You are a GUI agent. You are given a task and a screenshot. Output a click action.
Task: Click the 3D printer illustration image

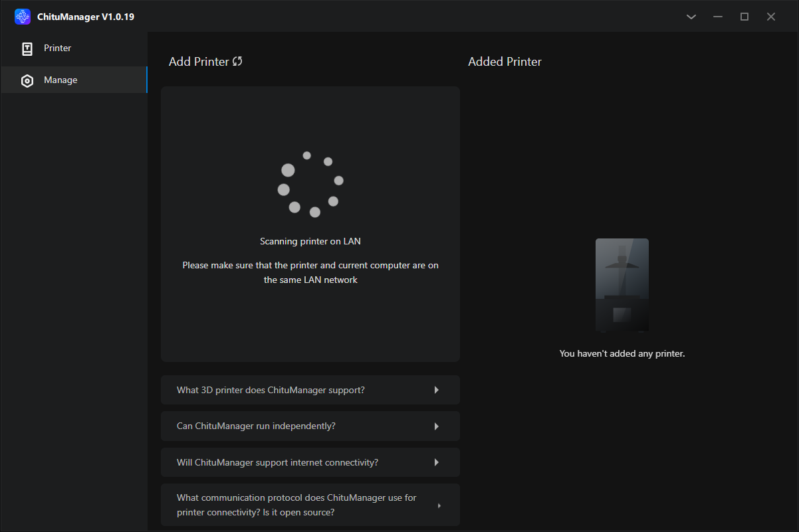click(x=622, y=285)
